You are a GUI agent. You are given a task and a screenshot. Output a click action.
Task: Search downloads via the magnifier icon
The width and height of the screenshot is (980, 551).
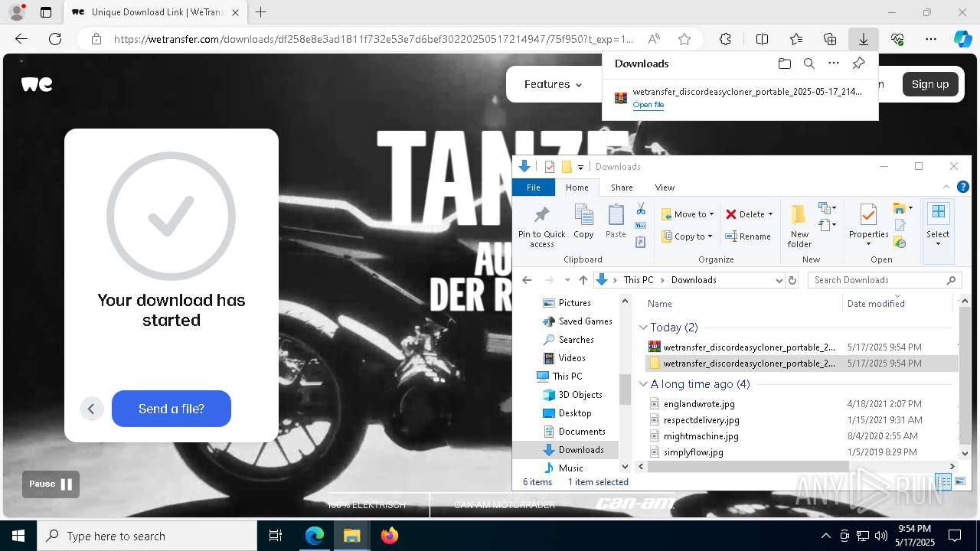pyautogui.click(x=809, y=64)
